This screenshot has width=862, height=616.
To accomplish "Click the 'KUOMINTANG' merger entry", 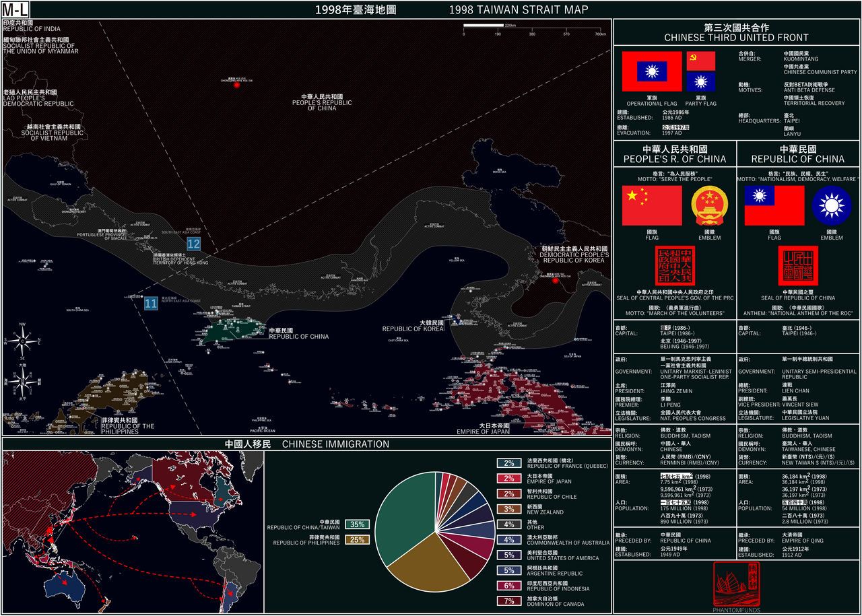I will (x=802, y=59).
